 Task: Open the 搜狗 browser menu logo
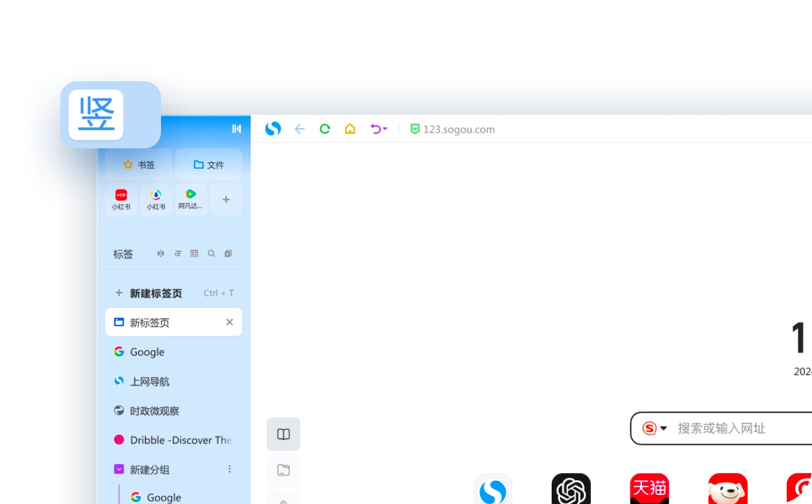coord(272,128)
